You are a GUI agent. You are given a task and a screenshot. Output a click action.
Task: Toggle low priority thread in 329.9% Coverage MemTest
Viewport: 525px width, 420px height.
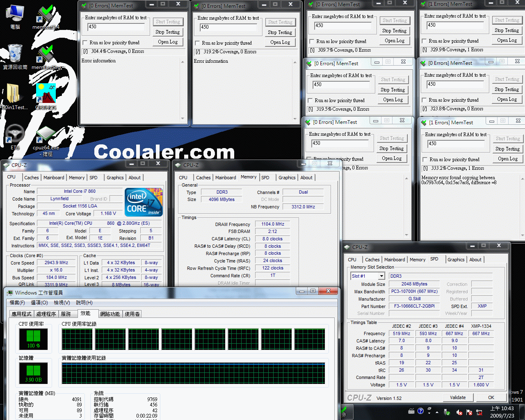[424, 41]
